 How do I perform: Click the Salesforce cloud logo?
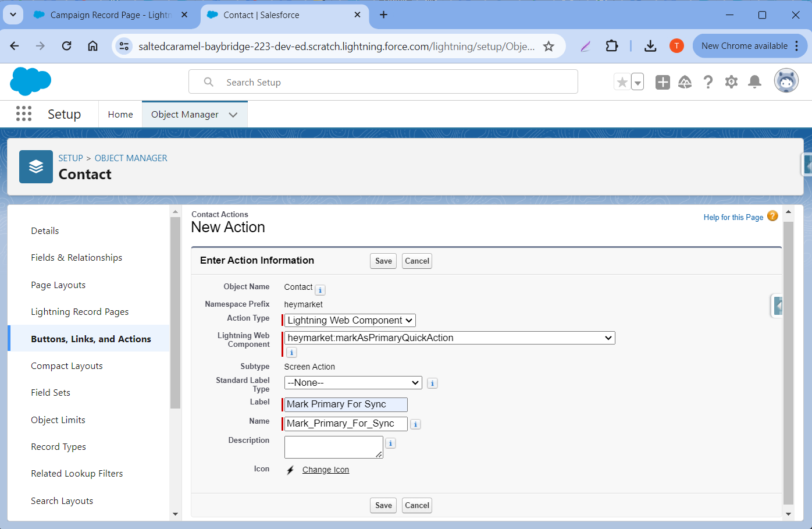point(31,81)
